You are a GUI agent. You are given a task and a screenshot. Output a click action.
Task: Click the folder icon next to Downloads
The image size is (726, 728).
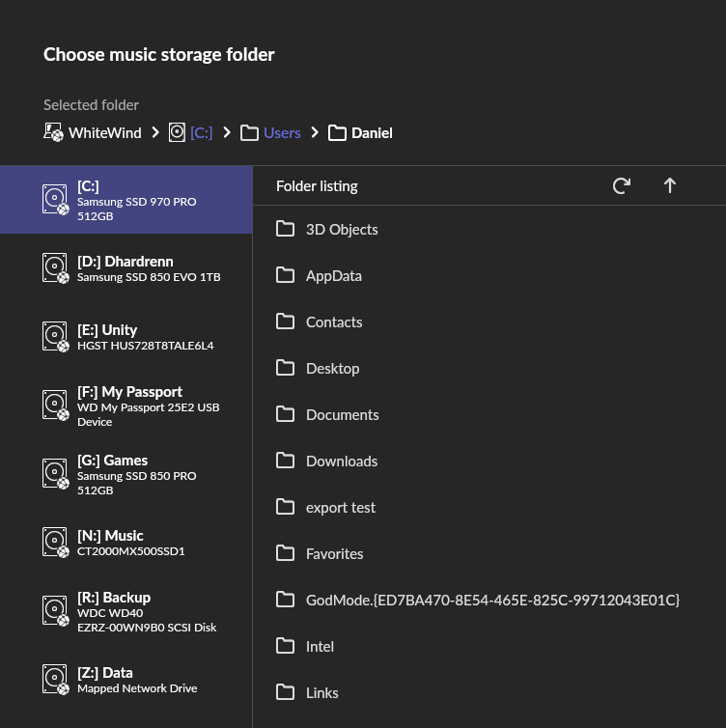285,462
